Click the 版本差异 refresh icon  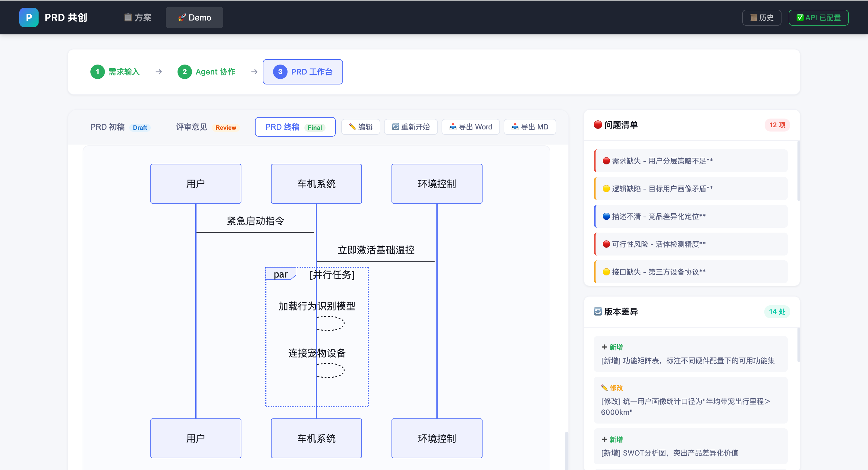tap(598, 312)
